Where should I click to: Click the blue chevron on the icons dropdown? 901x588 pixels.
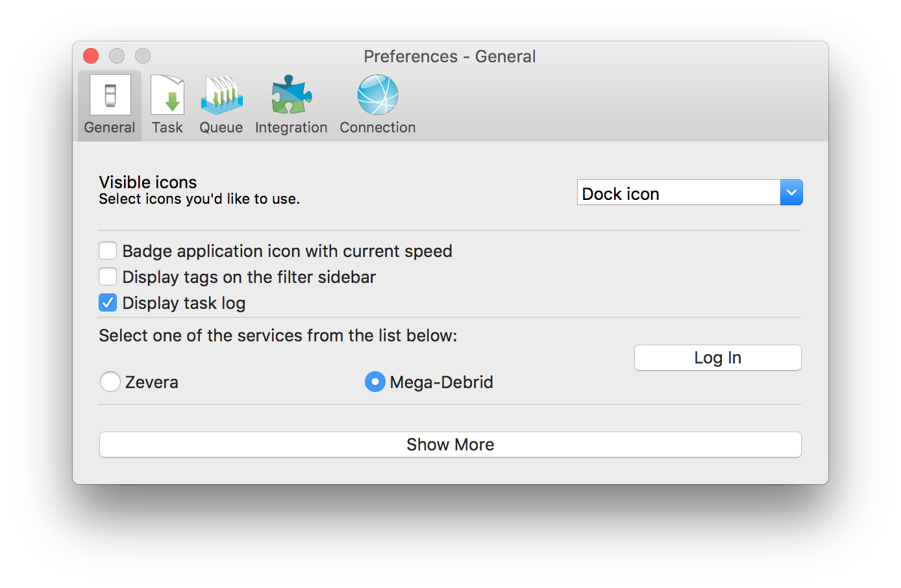point(791,192)
